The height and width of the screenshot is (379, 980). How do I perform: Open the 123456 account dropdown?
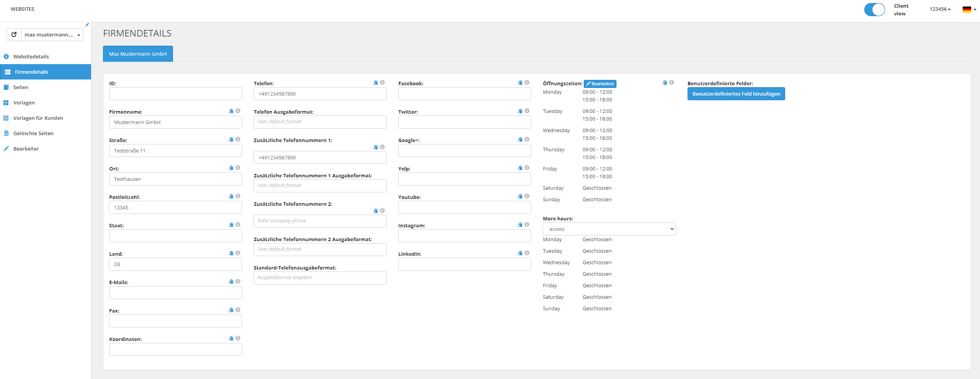coord(940,9)
